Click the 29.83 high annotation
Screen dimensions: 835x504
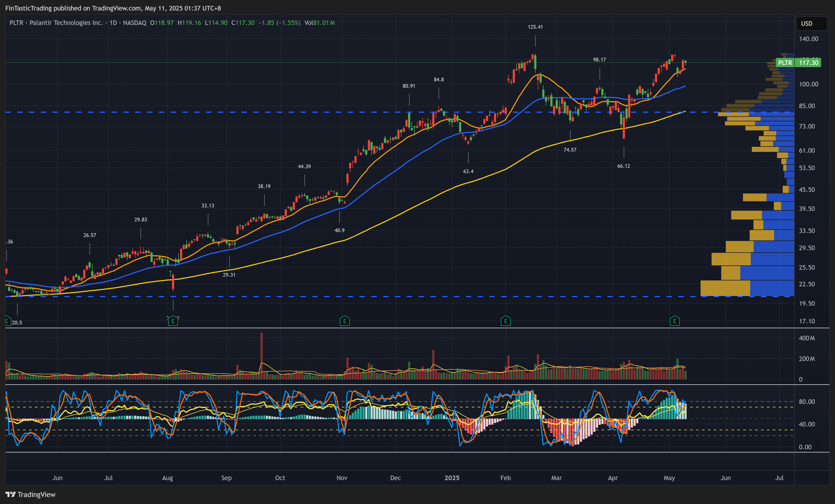pos(141,219)
